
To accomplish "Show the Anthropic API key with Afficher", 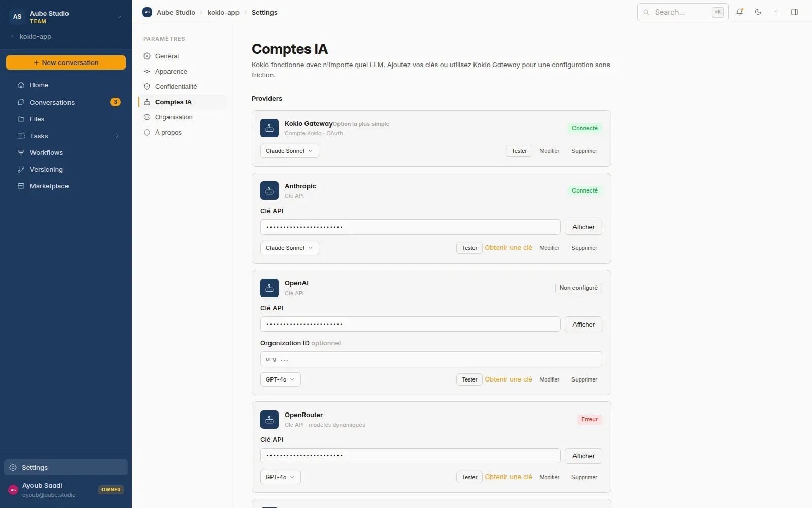I will [584, 227].
